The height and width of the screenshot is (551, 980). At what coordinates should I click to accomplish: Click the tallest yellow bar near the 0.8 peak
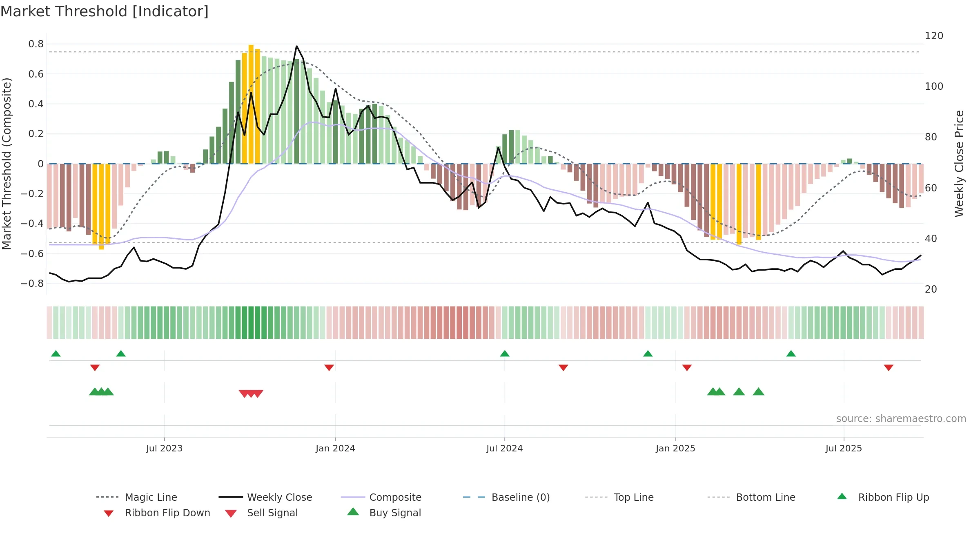(x=251, y=104)
